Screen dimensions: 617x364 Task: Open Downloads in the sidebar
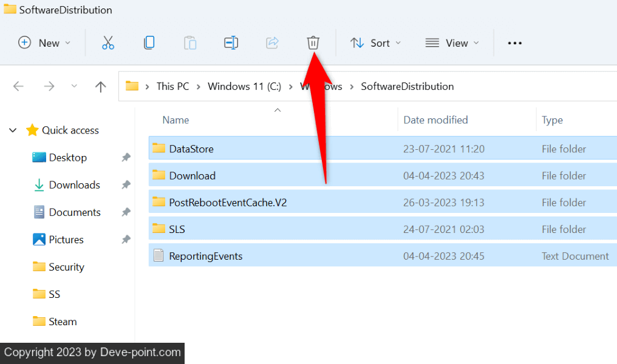coord(74,185)
